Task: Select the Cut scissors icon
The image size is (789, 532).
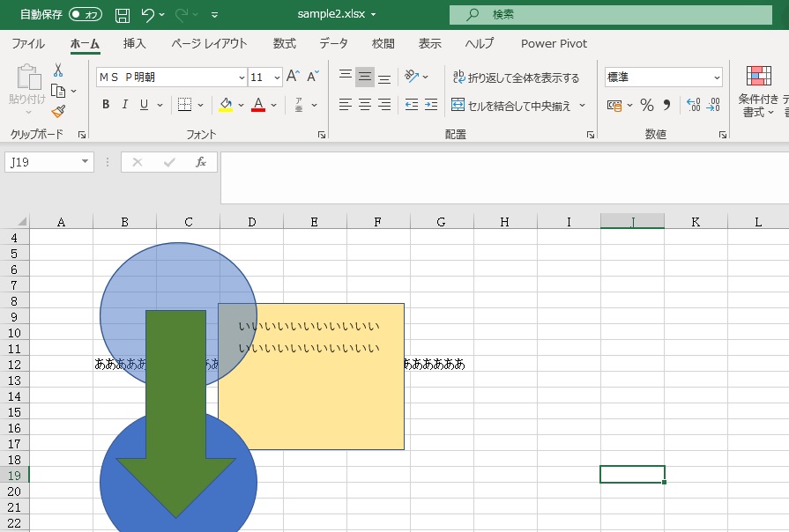Action: pos(58,70)
